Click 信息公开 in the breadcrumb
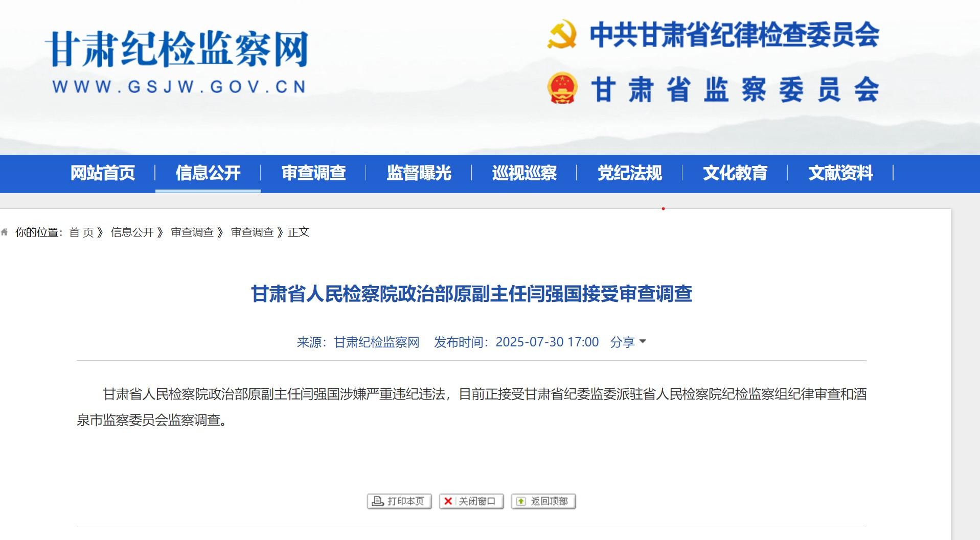 132,232
